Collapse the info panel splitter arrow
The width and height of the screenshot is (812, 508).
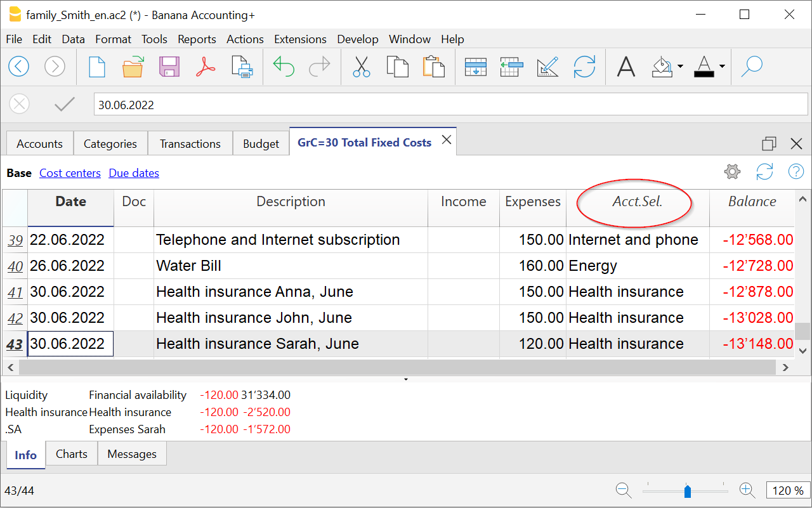pos(406,379)
